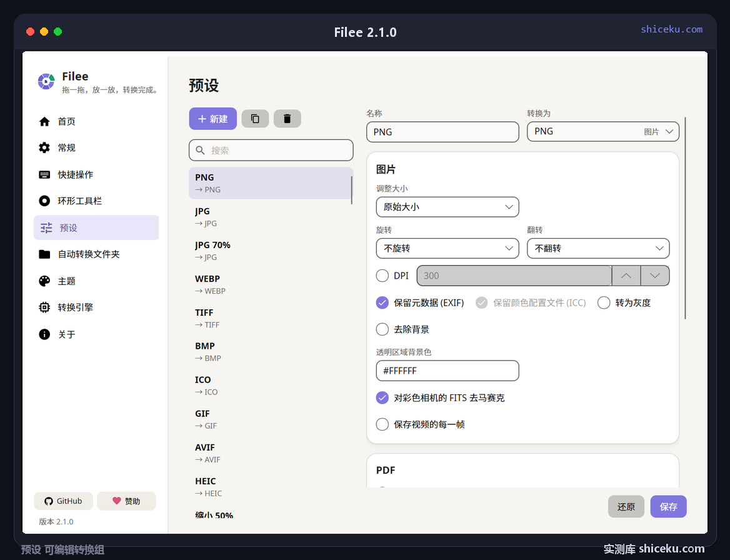
Task: Click the 赞助 sponsor button
Action: [127, 501]
